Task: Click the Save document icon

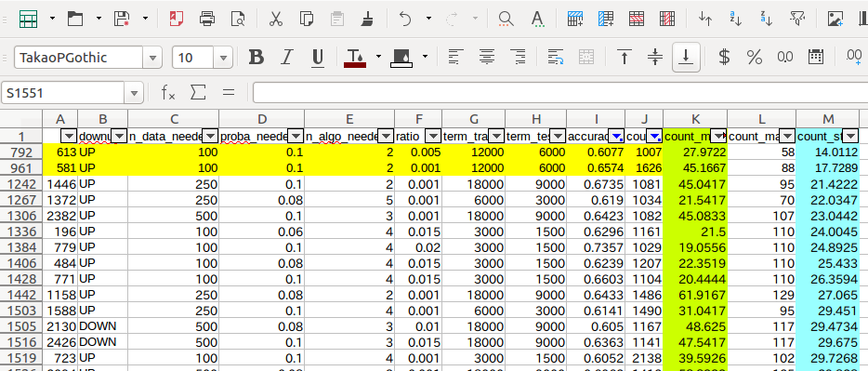Action: [122, 19]
